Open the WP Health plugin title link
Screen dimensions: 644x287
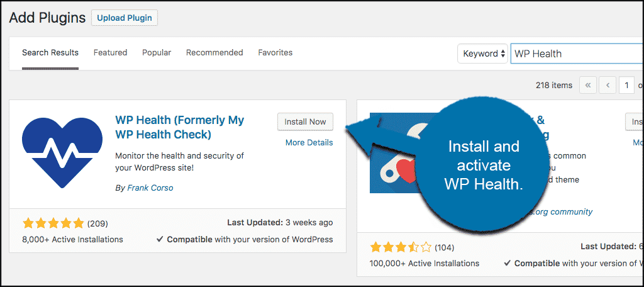tap(180, 127)
